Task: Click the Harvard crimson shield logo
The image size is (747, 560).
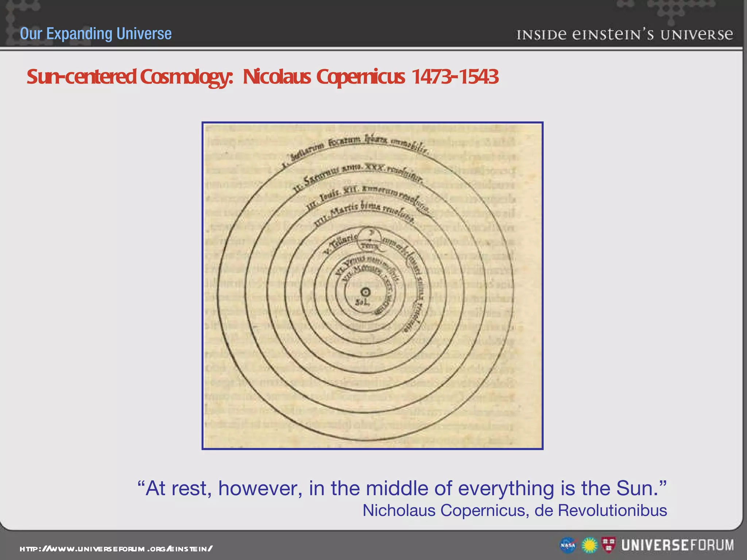Action: point(608,545)
